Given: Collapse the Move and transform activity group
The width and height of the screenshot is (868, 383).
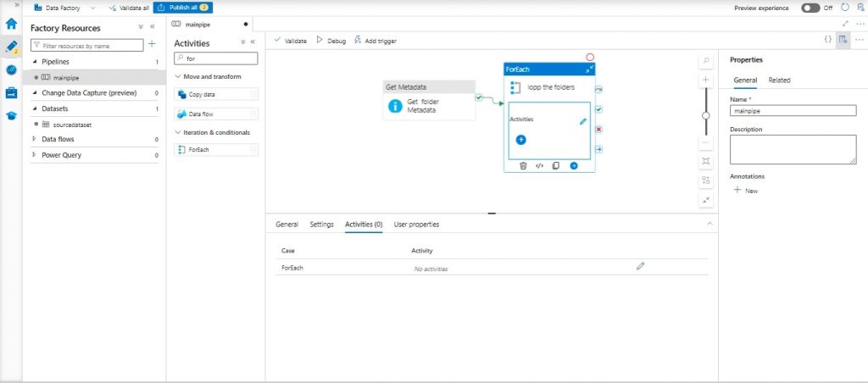Looking at the screenshot, I should 175,76.
